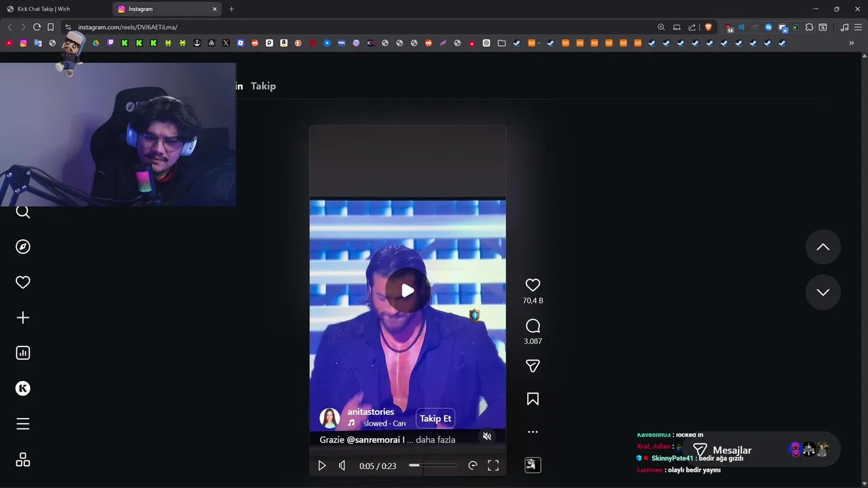The height and width of the screenshot is (488, 868).
Task: Open the Amazon bookmark
Action: [283, 43]
